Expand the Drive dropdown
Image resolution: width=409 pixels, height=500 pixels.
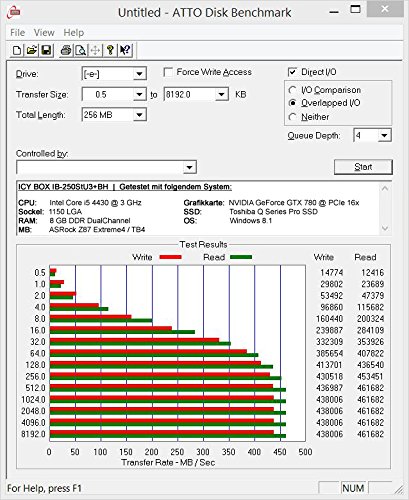click(x=139, y=74)
